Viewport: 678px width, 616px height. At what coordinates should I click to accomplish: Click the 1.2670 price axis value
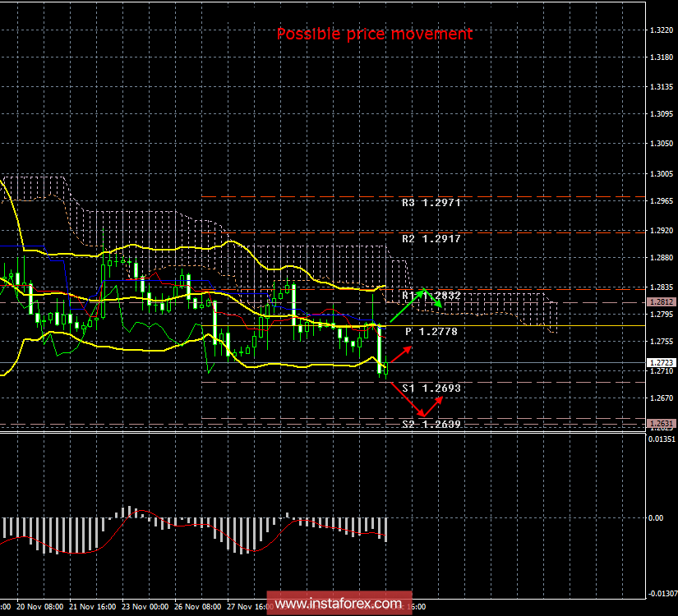(x=662, y=398)
